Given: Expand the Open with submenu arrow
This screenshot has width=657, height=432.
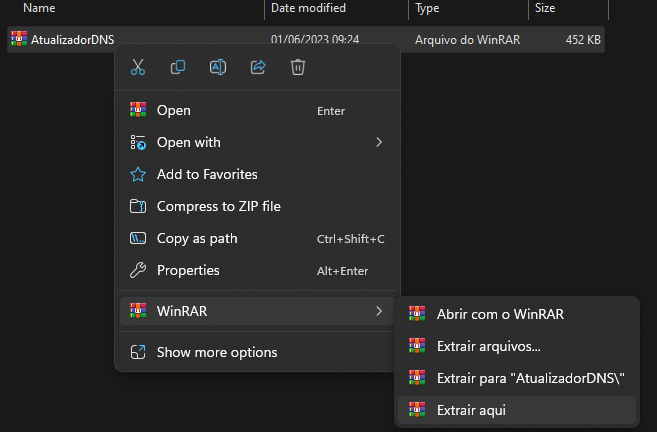Looking at the screenshot, I should [379, 142].
